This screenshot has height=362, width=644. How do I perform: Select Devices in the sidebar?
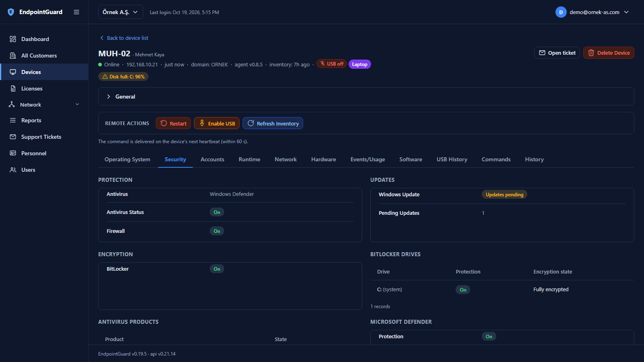coord(44,72)
